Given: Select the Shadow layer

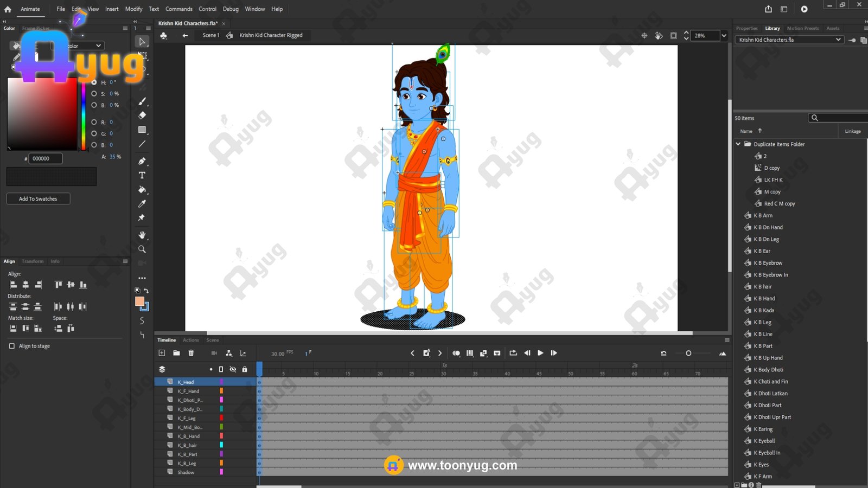Looking at the screenshot, I should [205, 472].
